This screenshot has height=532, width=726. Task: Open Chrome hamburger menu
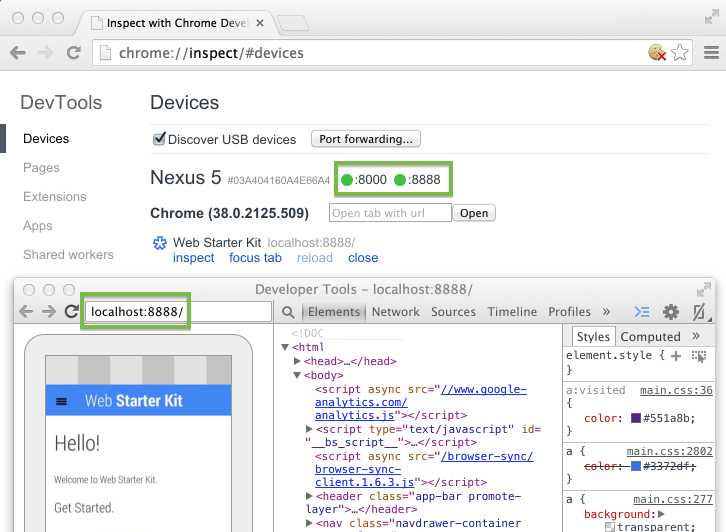(711, 52)
